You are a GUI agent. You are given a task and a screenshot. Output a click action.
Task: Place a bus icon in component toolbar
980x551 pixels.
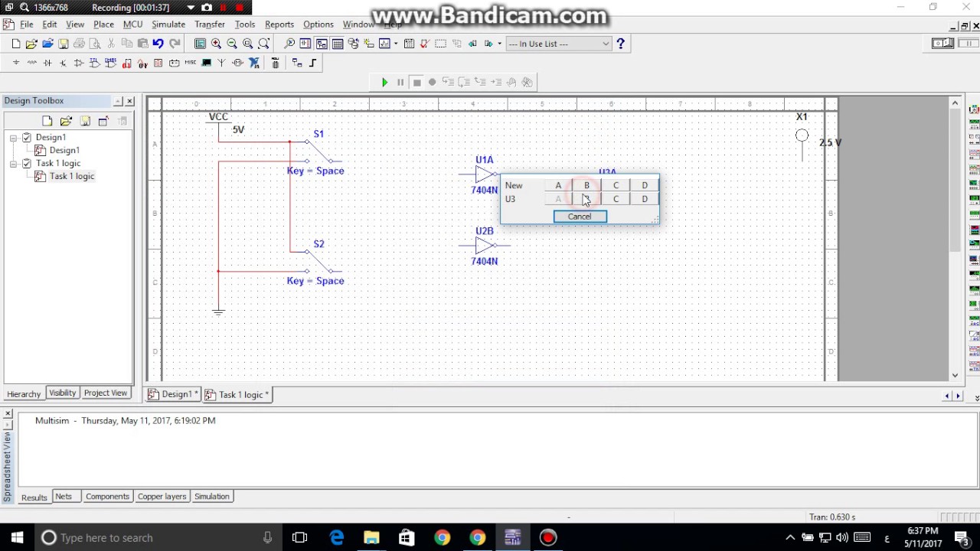313,63
